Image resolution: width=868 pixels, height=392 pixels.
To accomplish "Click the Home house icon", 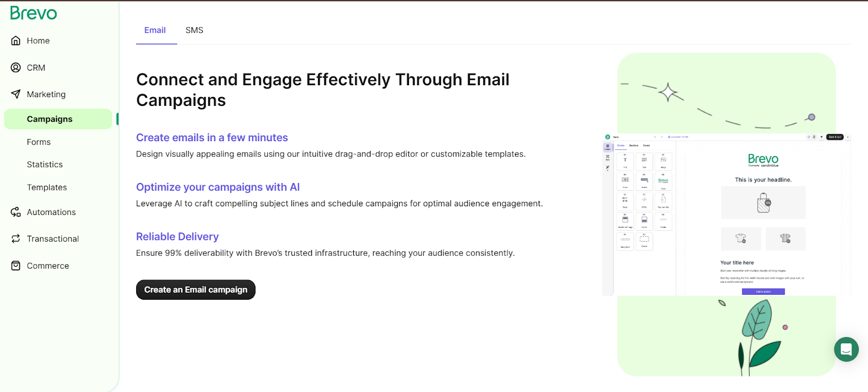I will tap(16, 41).
